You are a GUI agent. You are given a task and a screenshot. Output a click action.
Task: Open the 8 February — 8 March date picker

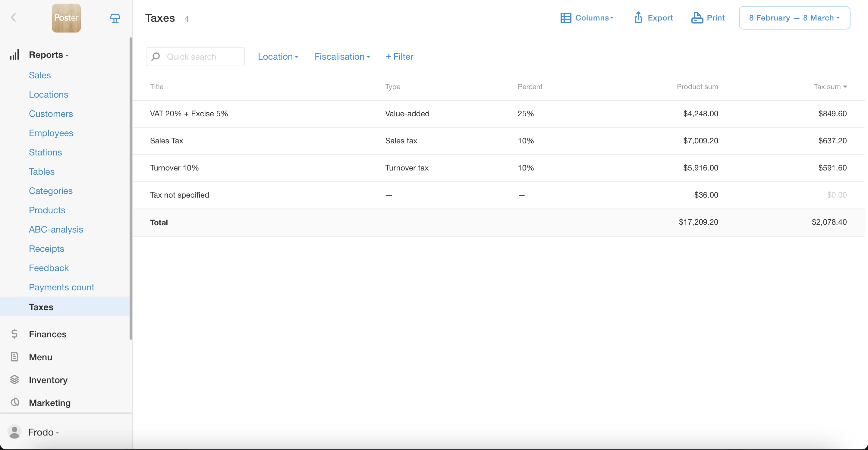(x=794, y=18)
